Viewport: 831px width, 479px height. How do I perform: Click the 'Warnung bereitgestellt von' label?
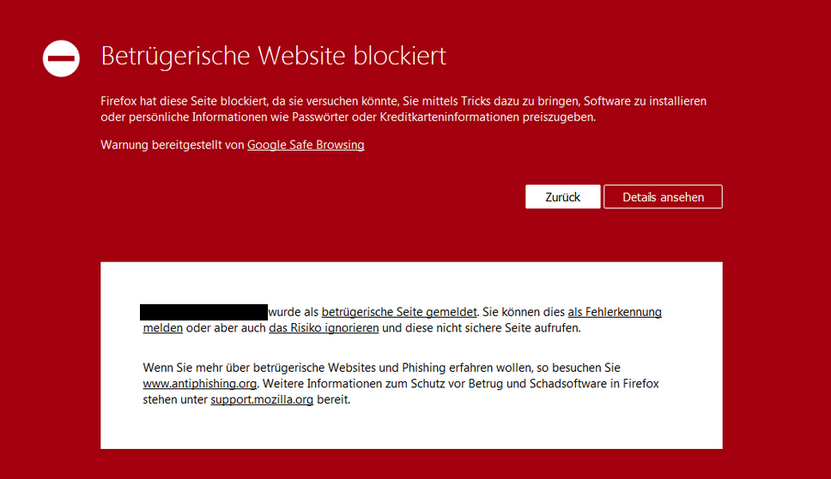coord(172,145)
